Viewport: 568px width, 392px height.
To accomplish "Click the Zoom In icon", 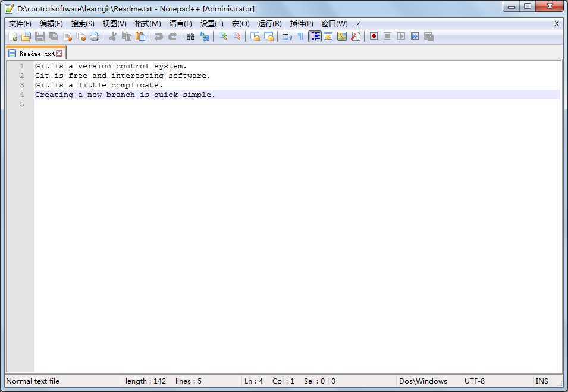I will (x=223, y=36).
